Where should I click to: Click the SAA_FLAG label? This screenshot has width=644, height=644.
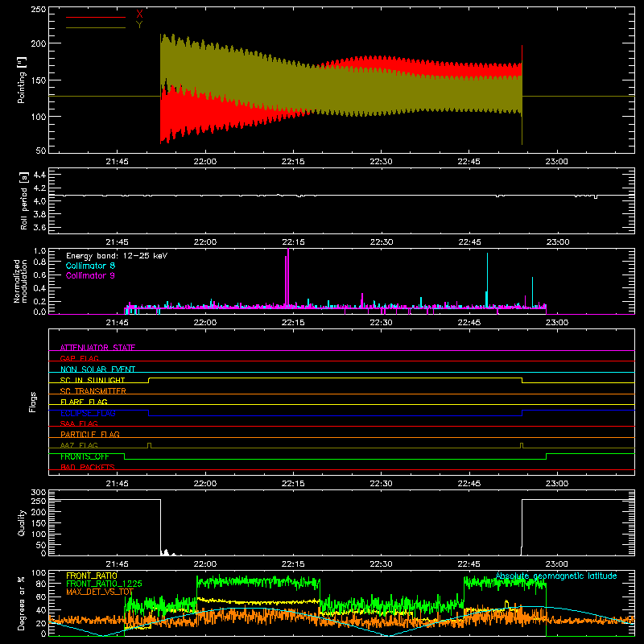click(79, 423)
